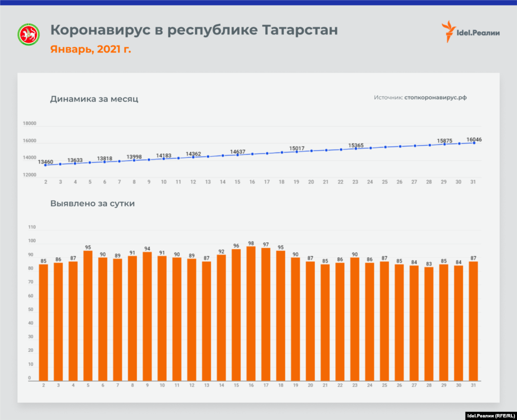Screen dimensions: 517x420
Task: Click the Idel.Реалии torch logo
Action: [x=448, y=31]
